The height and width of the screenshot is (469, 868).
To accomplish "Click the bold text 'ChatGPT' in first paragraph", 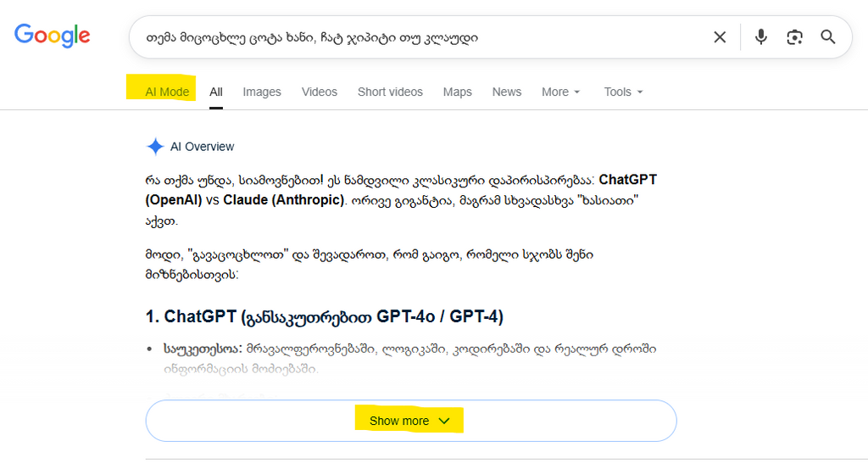I will (x=628, y=180).
